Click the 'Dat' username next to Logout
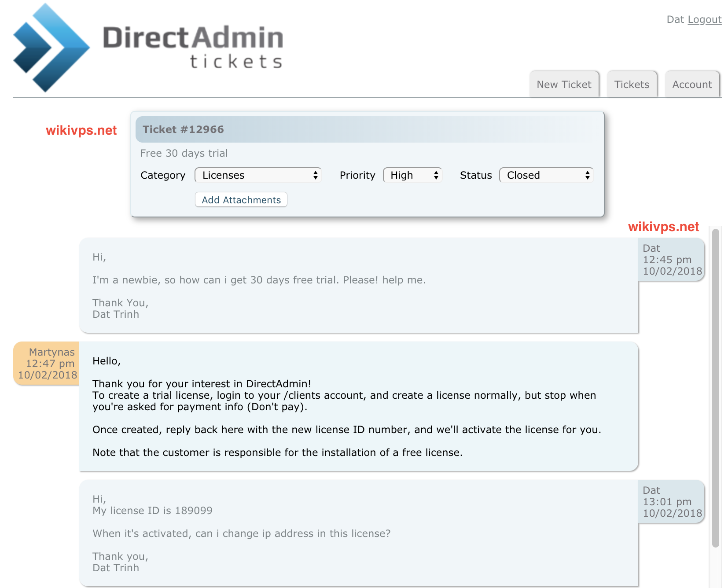Image resolution: width=728 pixels, height=588 pixels. [675, 19]
